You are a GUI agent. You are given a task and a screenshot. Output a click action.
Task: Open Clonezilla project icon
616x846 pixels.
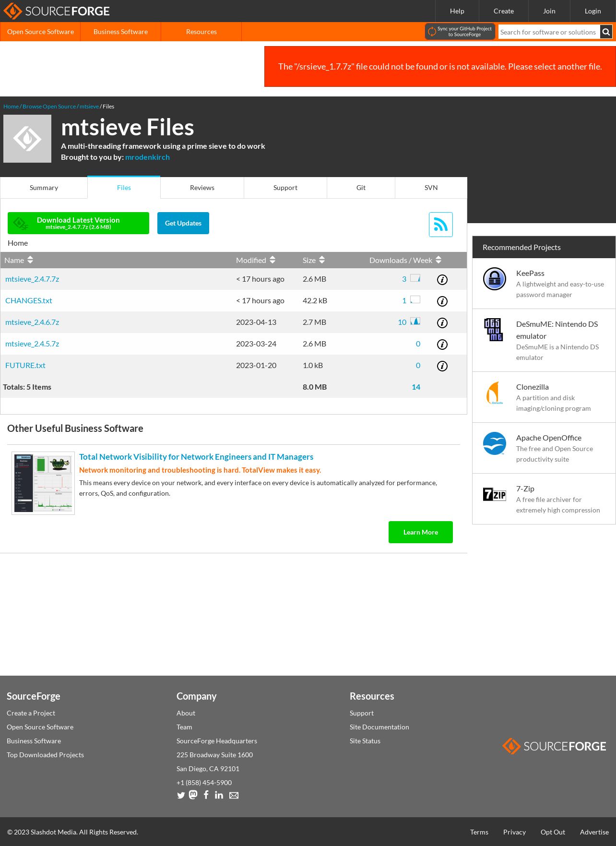[495, 393]
